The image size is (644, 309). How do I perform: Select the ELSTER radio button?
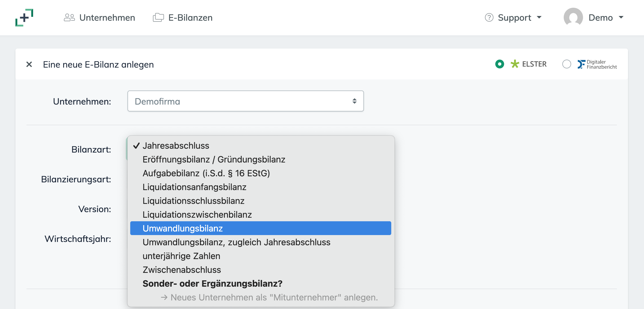(500, 64)
